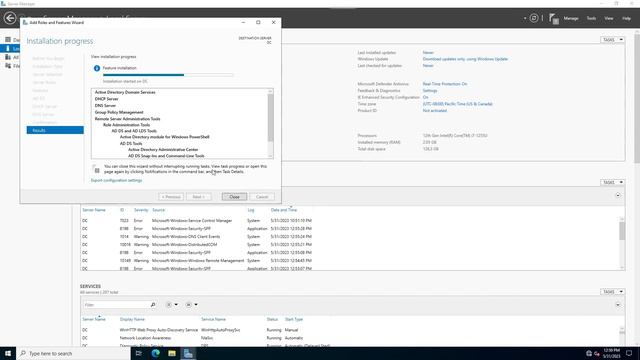Open the Manage menu
This screenshot has height=360, width=640.
(x=571, y=18)
